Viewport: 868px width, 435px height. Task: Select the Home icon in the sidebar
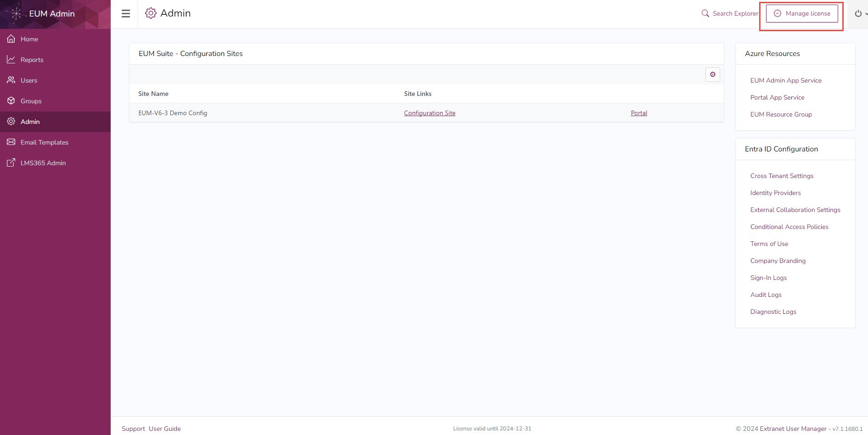point(11,39)
